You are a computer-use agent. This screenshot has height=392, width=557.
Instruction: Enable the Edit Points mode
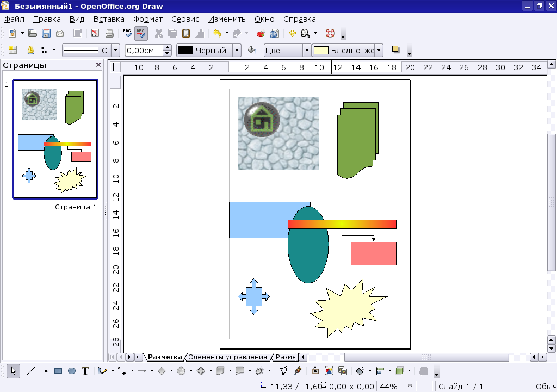pos(283,371)
